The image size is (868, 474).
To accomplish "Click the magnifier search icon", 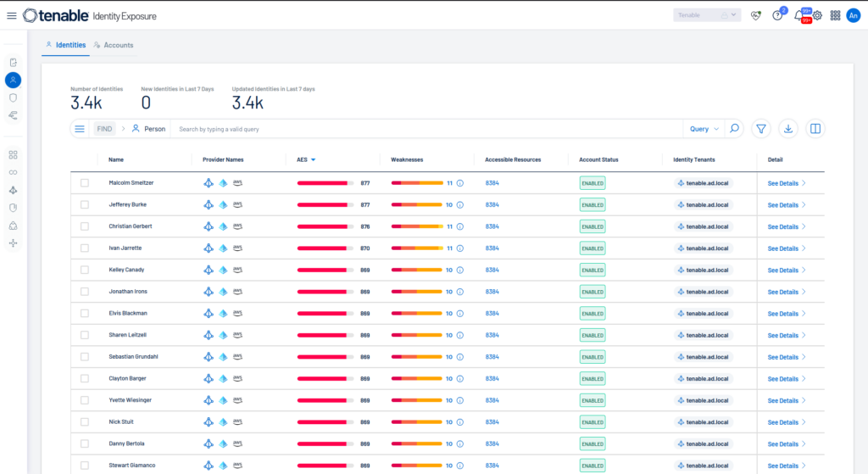I will (x=734, y=129).
